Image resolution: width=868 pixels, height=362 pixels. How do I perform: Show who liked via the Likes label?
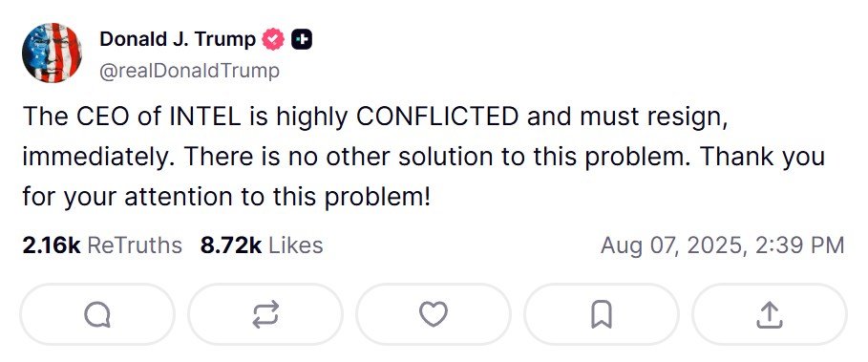click(x=296, y=245)
